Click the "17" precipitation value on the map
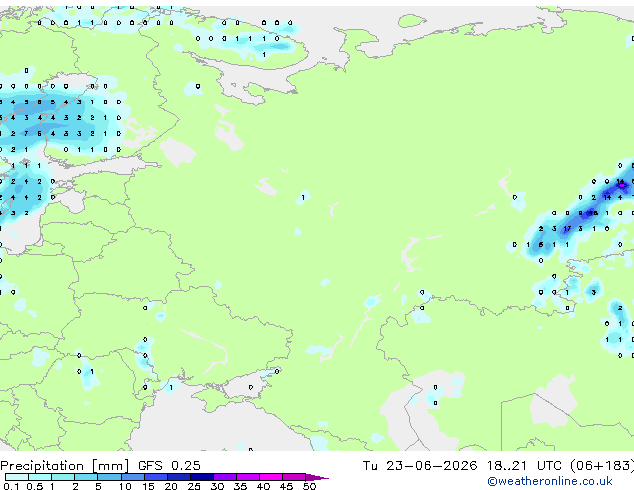The height and width of the screenshot is (490, 634). 567,229
